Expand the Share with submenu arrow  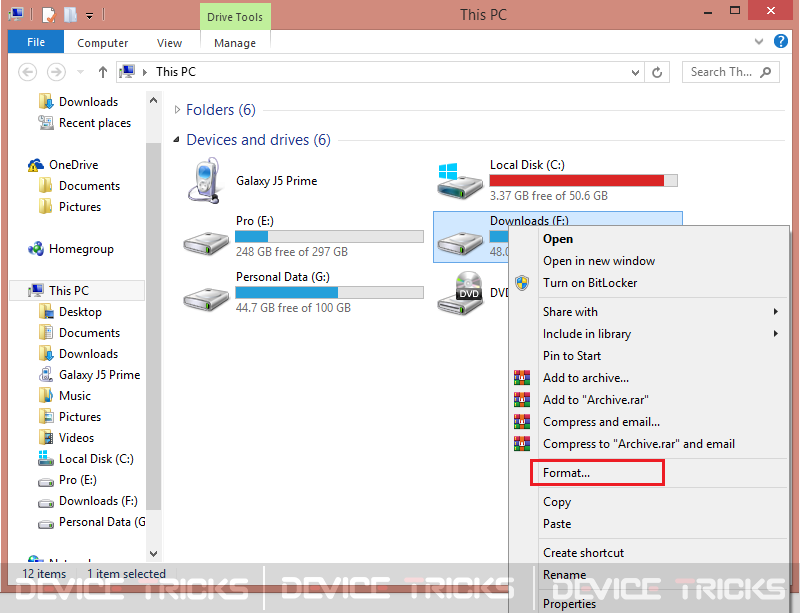(776, 311)
